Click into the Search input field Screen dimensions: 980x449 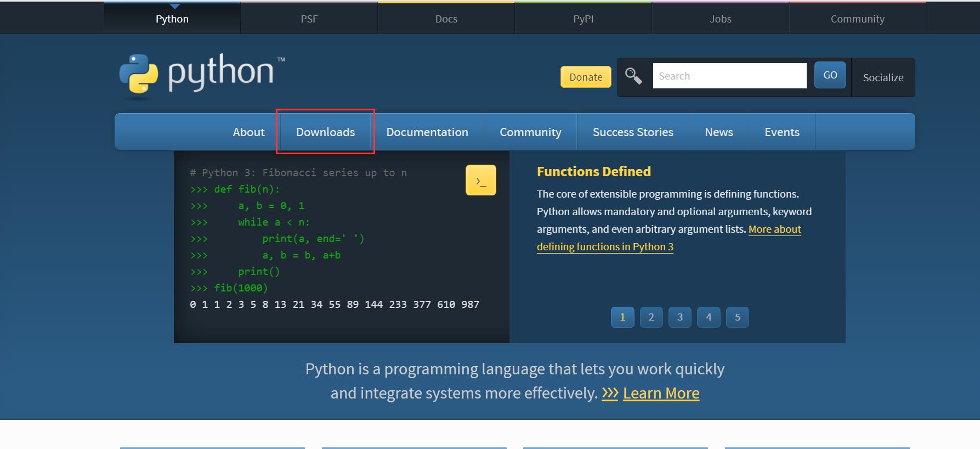pos(729,76)
